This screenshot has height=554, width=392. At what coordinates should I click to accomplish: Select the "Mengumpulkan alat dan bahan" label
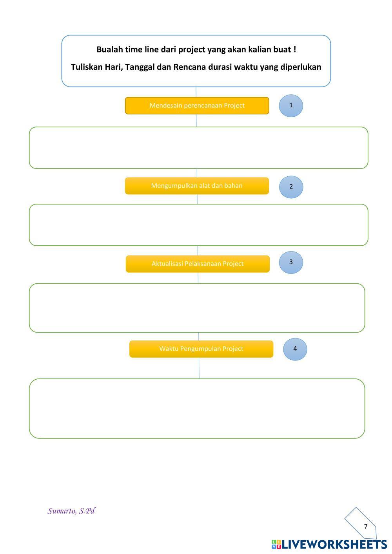pyautogui.click(x=197, y=186)
